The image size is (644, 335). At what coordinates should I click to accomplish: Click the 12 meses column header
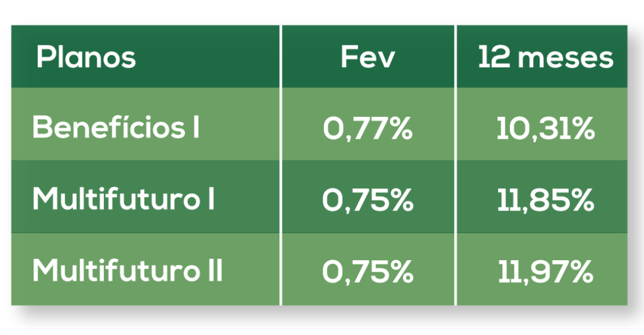click(545, 58)
